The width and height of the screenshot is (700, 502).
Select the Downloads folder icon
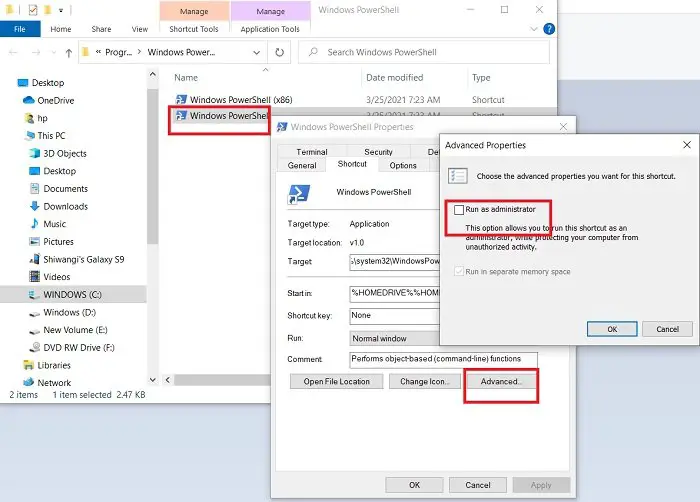(x=34, y=206)
